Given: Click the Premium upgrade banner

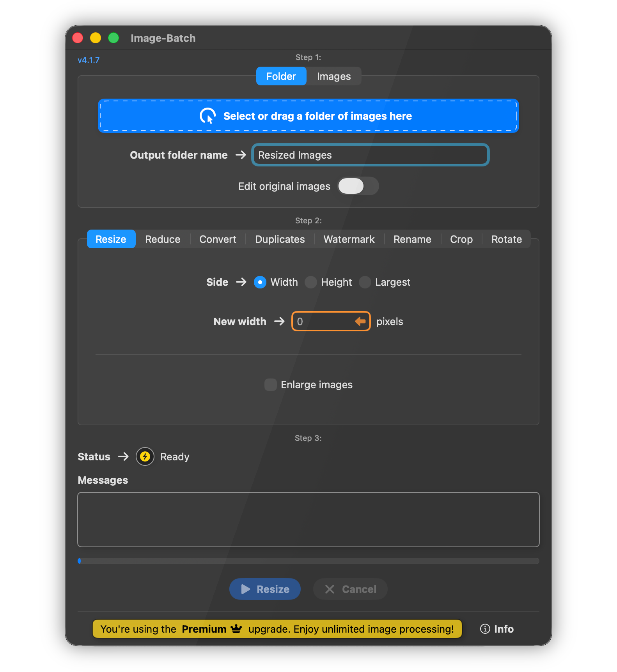Looking at the screenshot, I should point(277,629).
